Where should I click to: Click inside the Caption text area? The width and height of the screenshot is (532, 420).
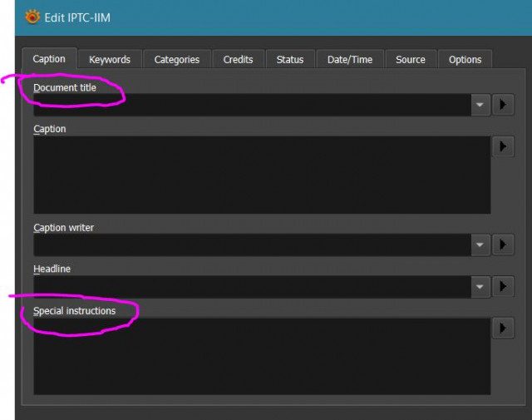coord(262,175)
